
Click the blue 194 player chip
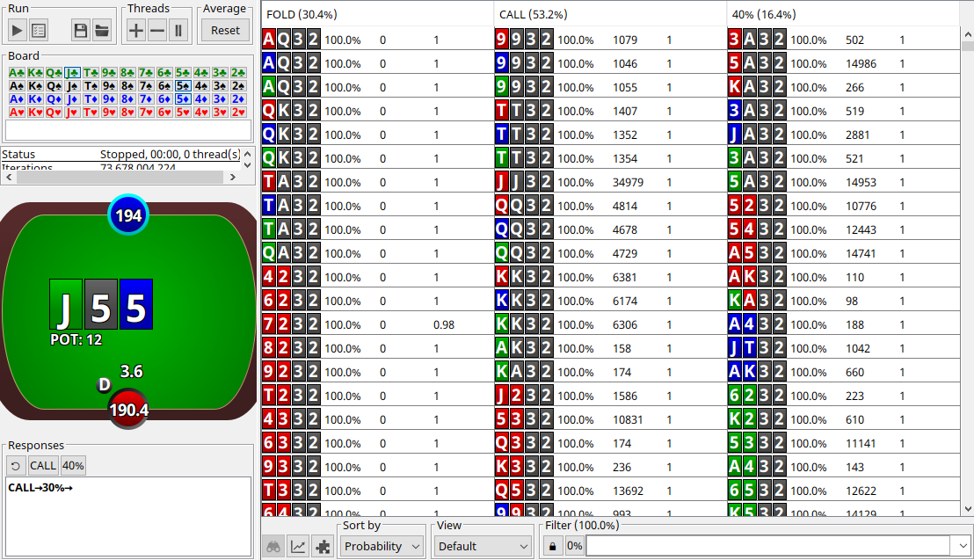coord(128,215)
